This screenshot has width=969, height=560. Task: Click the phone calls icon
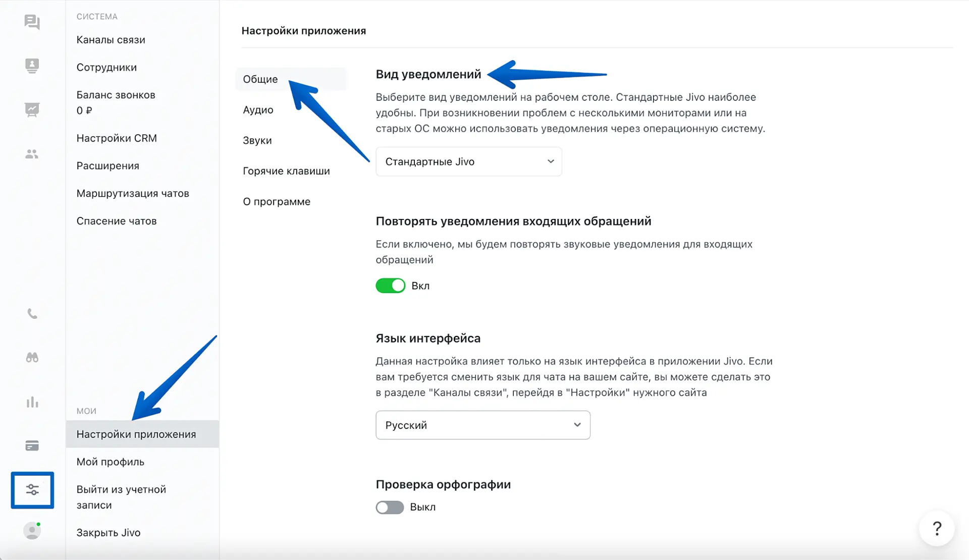pos(32,314)
